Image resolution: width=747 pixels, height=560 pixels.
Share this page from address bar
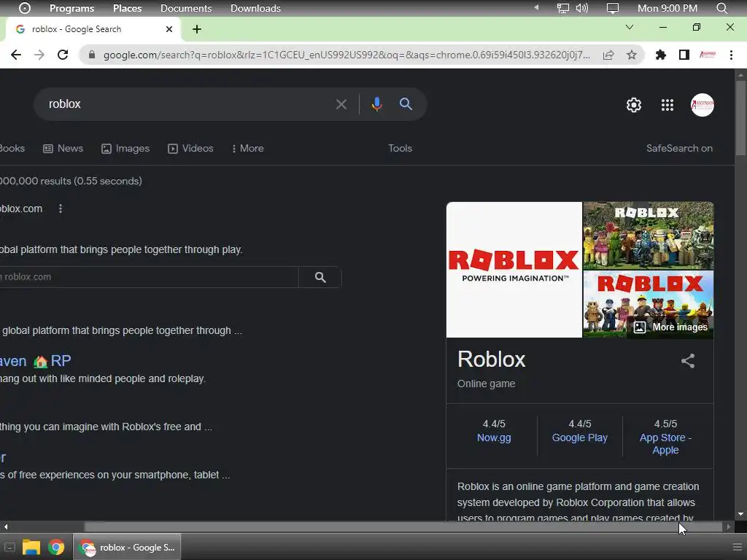(x=608, y=55)
